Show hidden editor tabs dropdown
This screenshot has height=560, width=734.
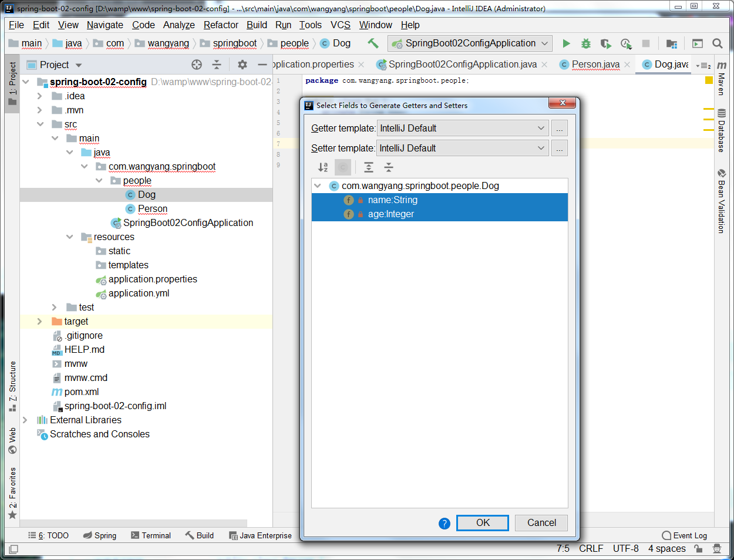click(703, 65)
